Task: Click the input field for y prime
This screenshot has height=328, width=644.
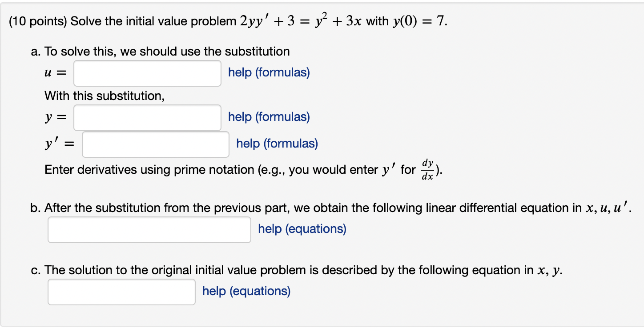Action: click(155, 144)
